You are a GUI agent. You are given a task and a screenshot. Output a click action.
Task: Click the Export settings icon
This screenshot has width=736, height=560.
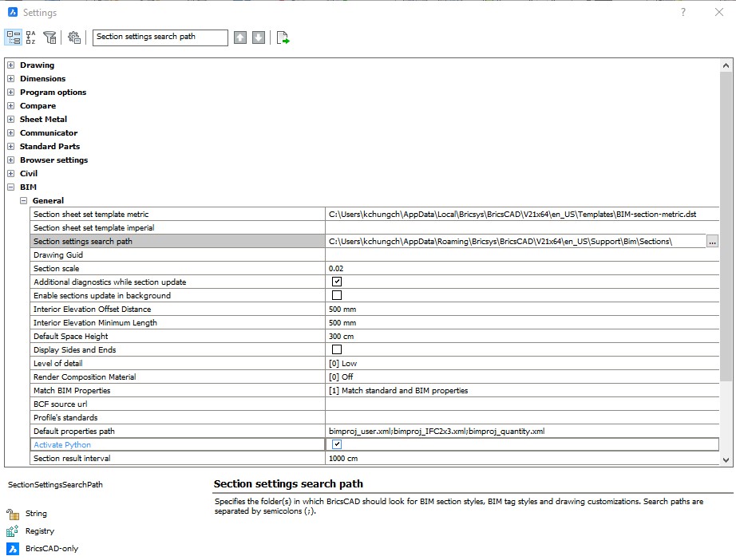283,37
